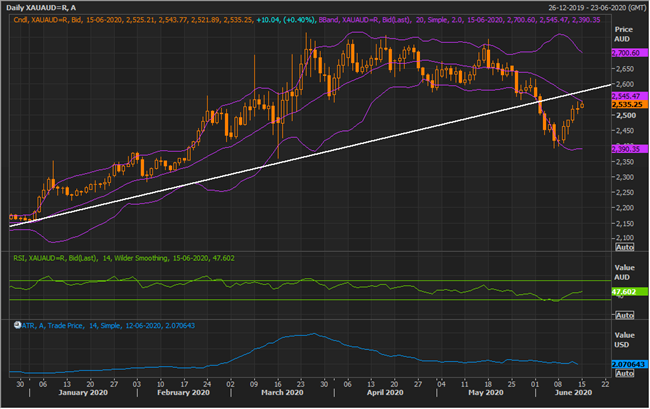
Task: Click the Value AUD label on RSI panel
Action: click(623, 272)
